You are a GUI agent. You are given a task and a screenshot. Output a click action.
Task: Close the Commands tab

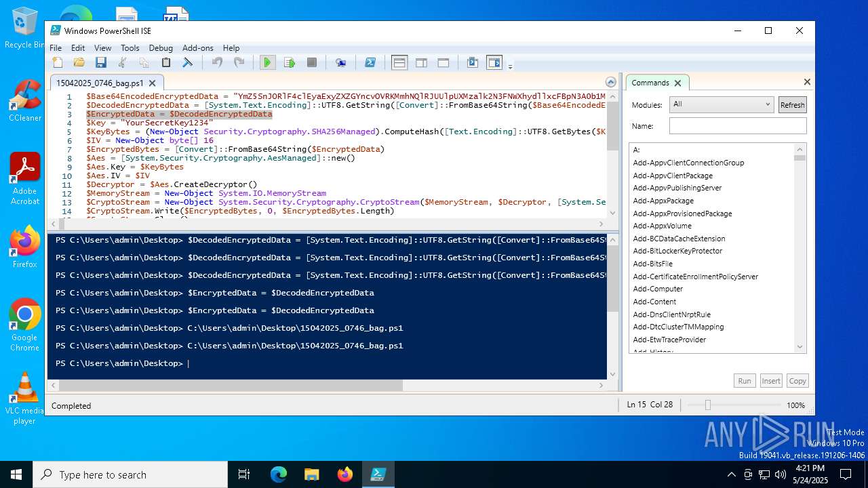pos(677,83)
